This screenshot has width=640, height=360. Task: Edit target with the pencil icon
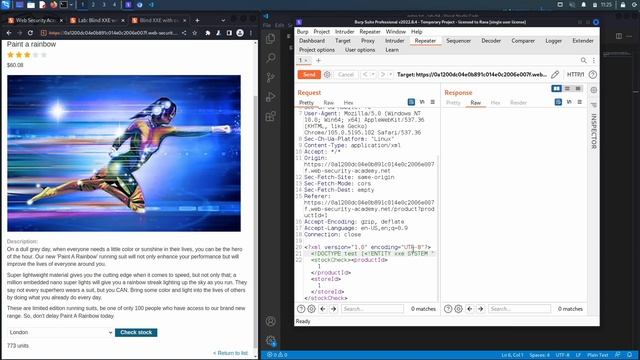pos(555,75)
